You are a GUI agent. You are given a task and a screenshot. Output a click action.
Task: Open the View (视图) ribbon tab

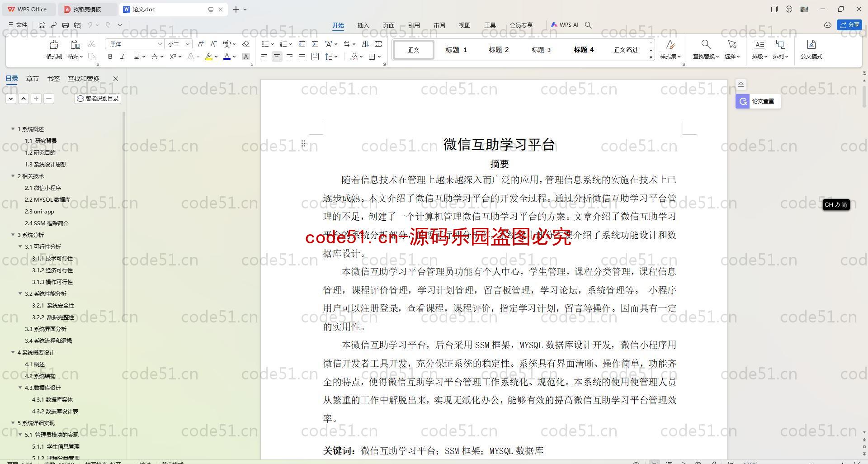pos(464,25)
